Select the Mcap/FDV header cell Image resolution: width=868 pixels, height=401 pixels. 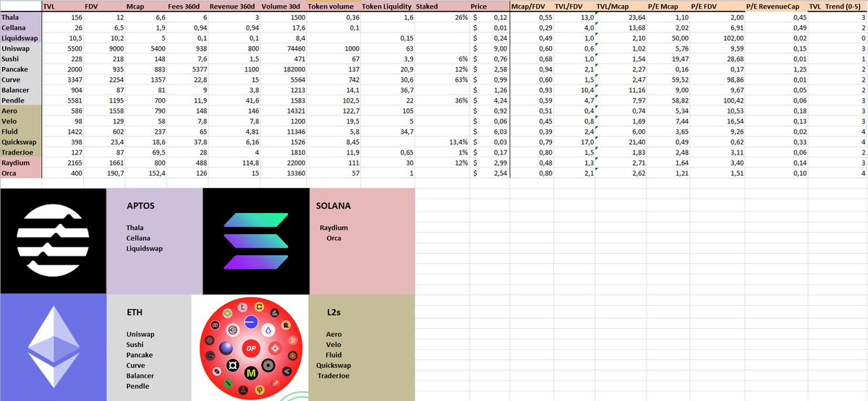click(532, 6)
